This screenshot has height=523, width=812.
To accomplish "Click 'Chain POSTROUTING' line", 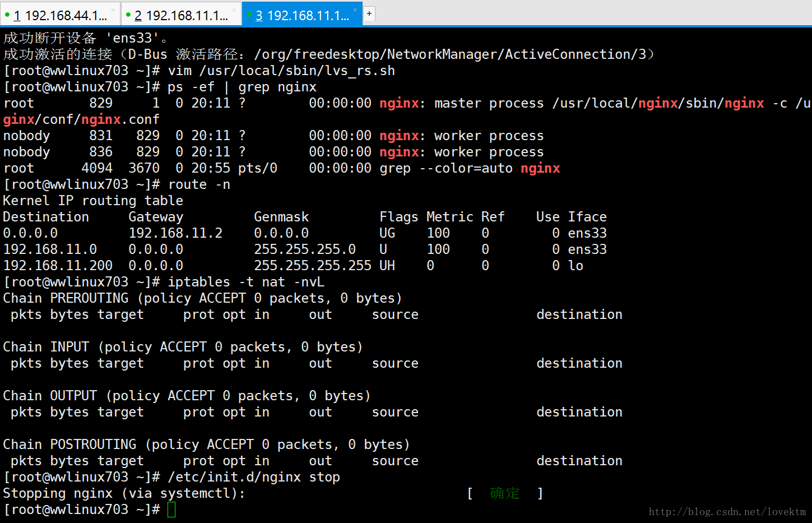I will pyautogui.click(x=206, y=445).
